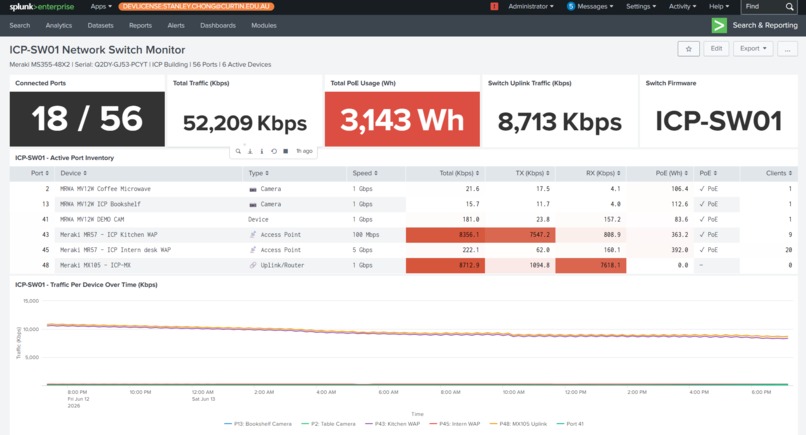Image resolution: width=806 pixels, height=435 pixels.
Task: Sort table by Port column
Action: (x=40, y=173)
